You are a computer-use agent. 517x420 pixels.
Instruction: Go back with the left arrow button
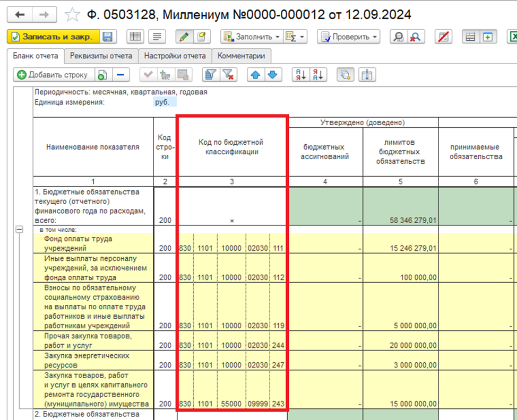point(20,14)
